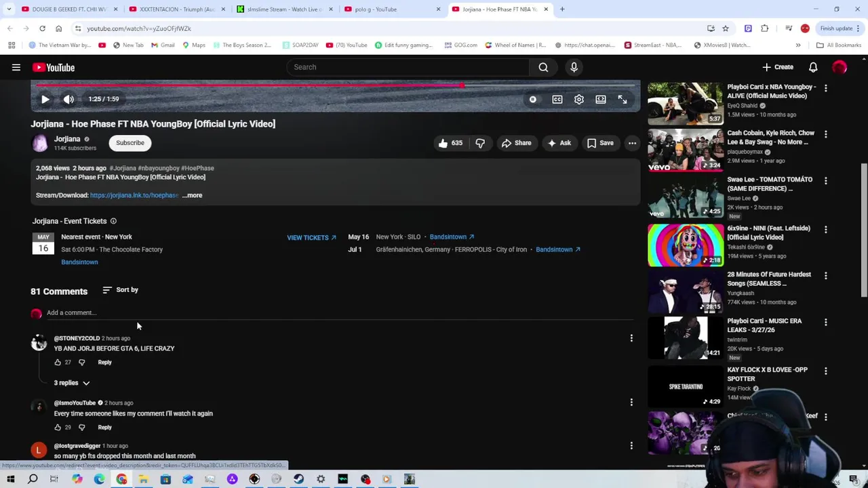This screenshot has width=868, height=488.
Task: Open All Bookmarks folder
Action: tap(839, 45)
